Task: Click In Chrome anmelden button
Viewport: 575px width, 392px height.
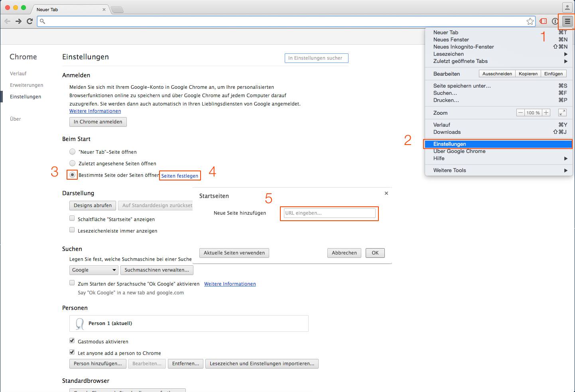Action: [x=98, y=122]
